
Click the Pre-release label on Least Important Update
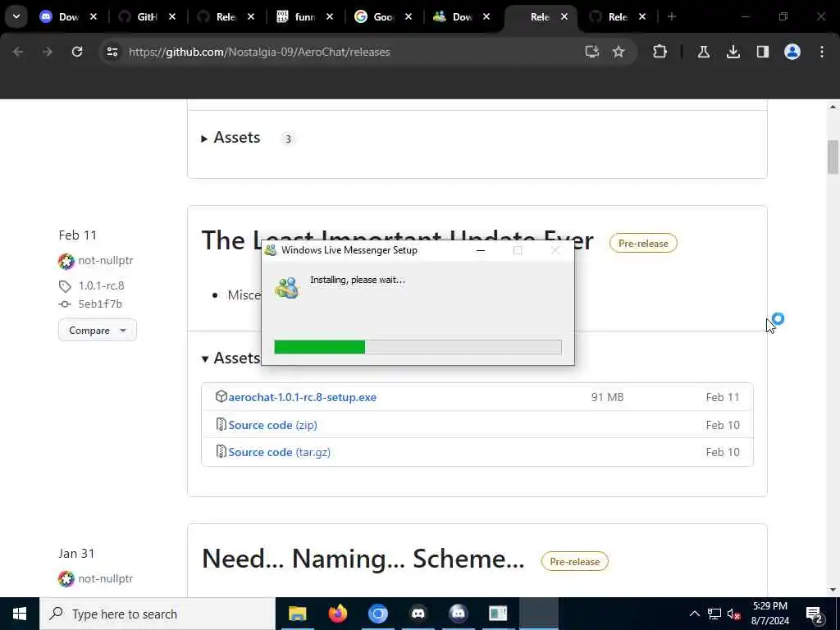click(x=643, y=243)
